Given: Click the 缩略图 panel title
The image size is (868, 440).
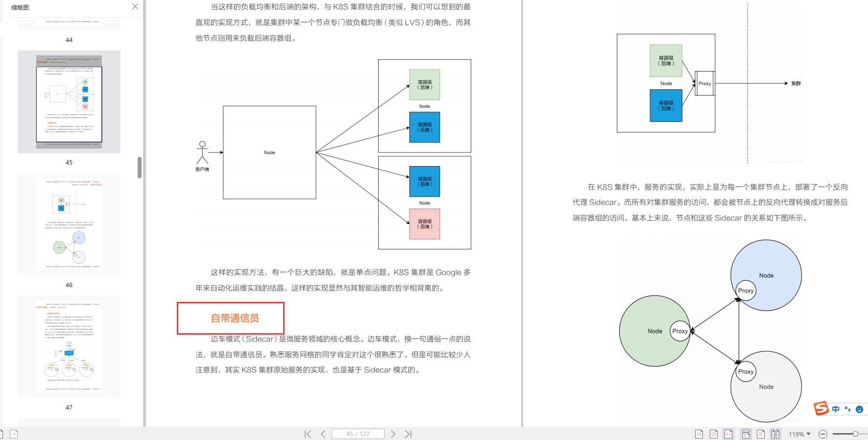Looking at the screenshot, I should (x=20, y=7).
